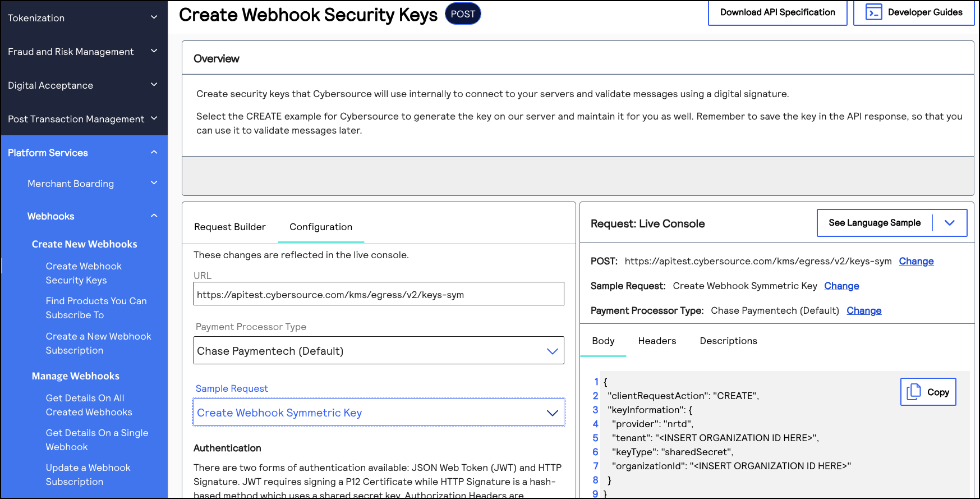Screen dimensions: 980x499
Task: Select the Body tab
Action: (x=603, y=341)
